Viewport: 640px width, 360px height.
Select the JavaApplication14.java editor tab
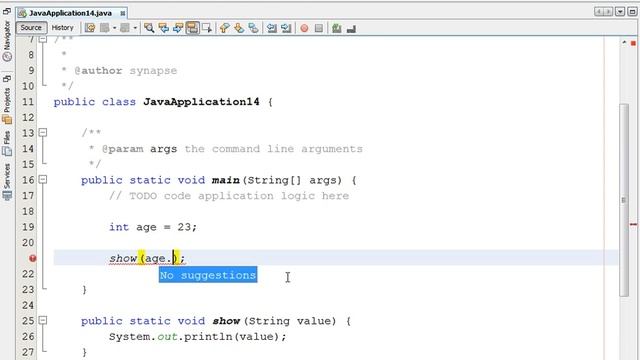70,13
